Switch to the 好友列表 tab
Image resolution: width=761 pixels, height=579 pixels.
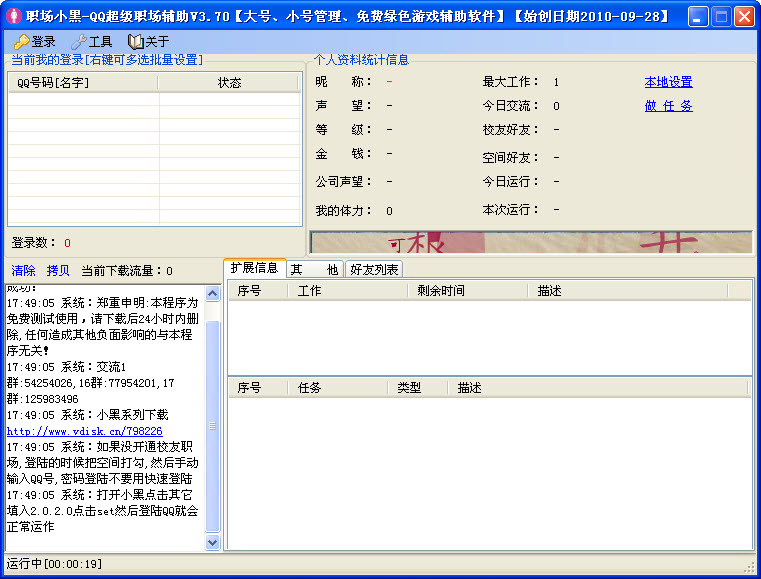(x=374, y=269)
